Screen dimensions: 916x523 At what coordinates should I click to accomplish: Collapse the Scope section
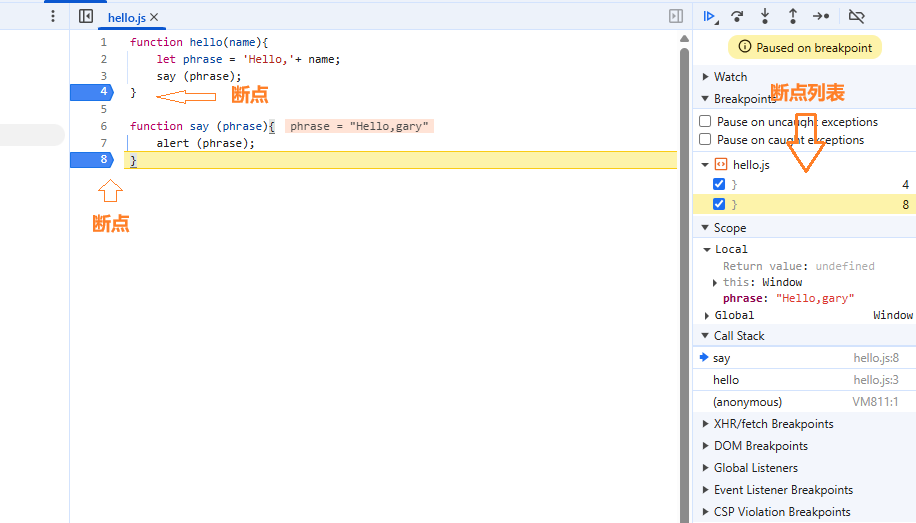706,228
